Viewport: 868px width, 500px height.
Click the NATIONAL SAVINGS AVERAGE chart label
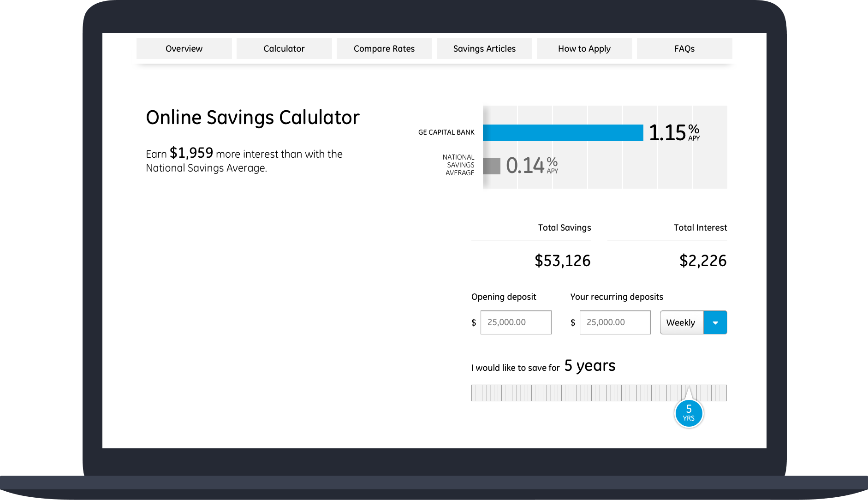[x=458, y=165]
